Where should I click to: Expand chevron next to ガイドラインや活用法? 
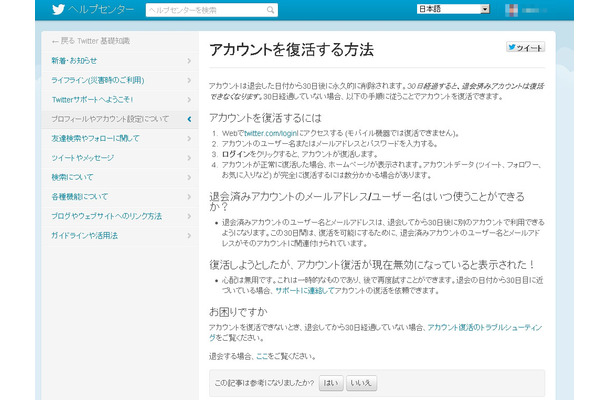(189, 236)
